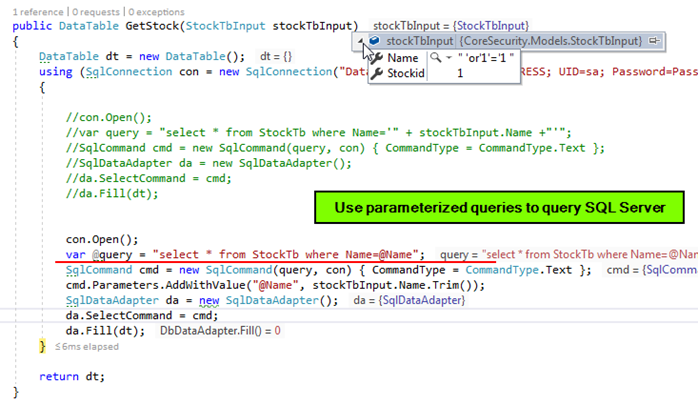
Task: Click the inline 'query = "select * from StockTb' value
Action: coord(568,255)
